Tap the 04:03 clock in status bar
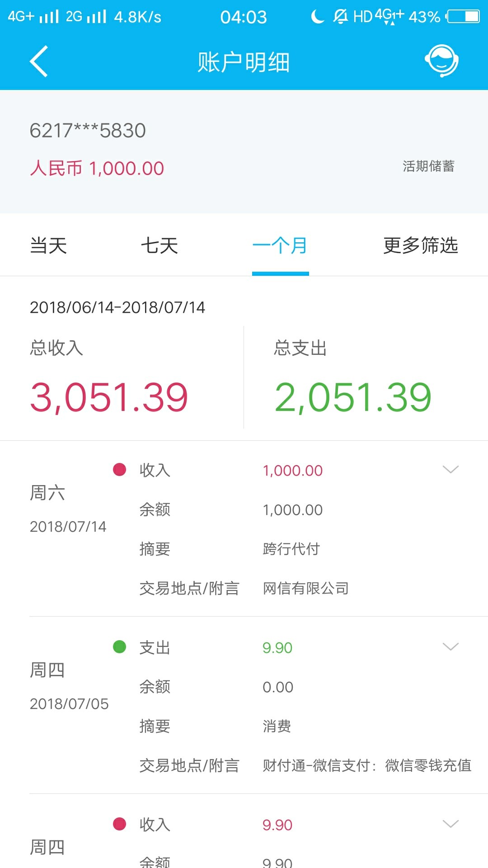 (244, 17)
